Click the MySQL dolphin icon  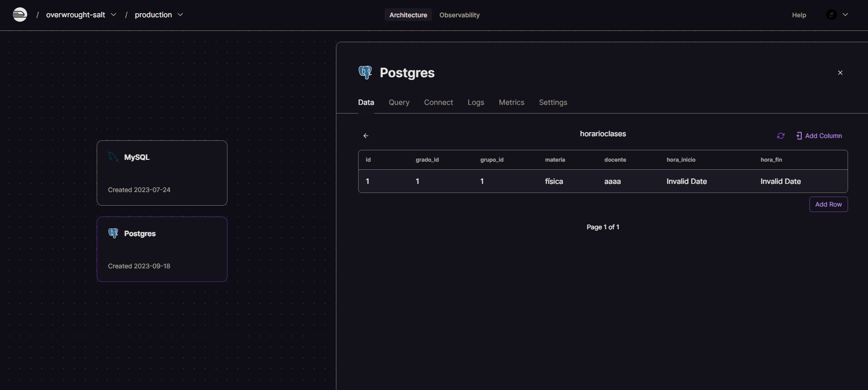tap(113, 157)
